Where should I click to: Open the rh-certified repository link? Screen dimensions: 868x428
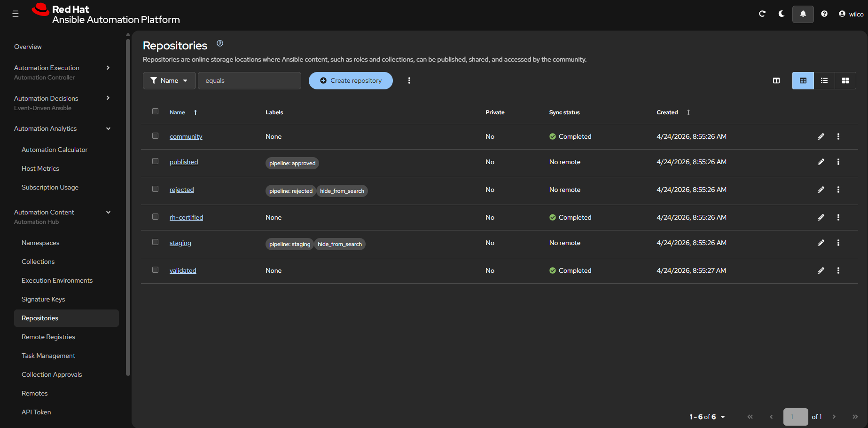[187, 217]
